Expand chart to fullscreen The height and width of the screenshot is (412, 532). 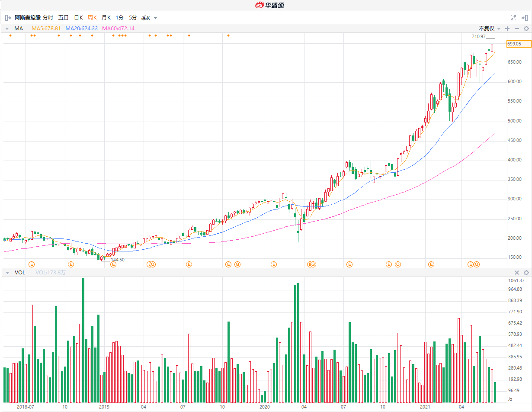(513, 18)
